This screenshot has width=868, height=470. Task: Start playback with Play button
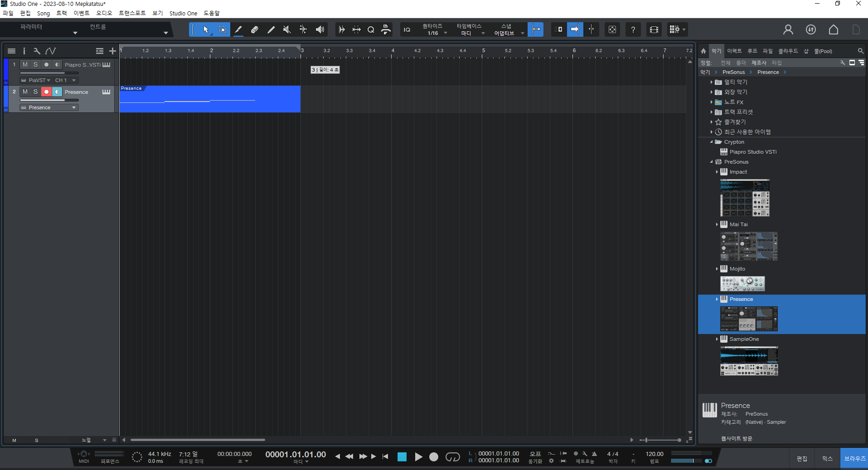(418, 457)
